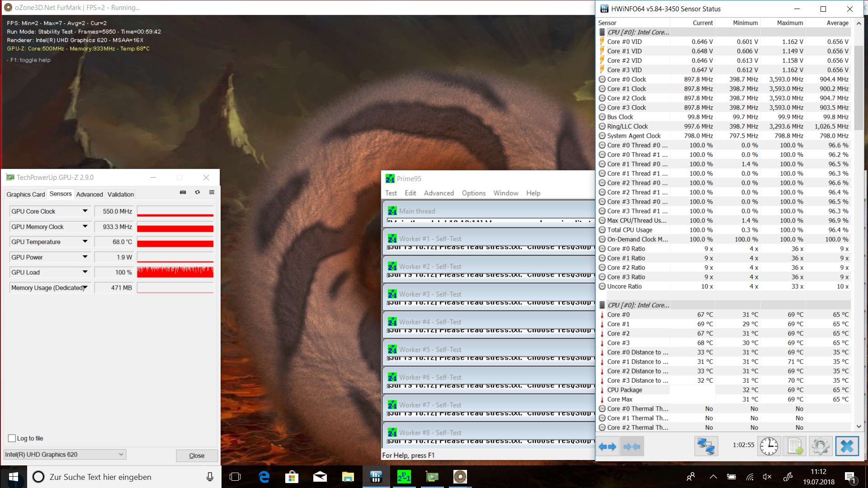Expand the GPU Core Clock dropdown
Viewport: 868px width, 488px height.
coord(85,211)
